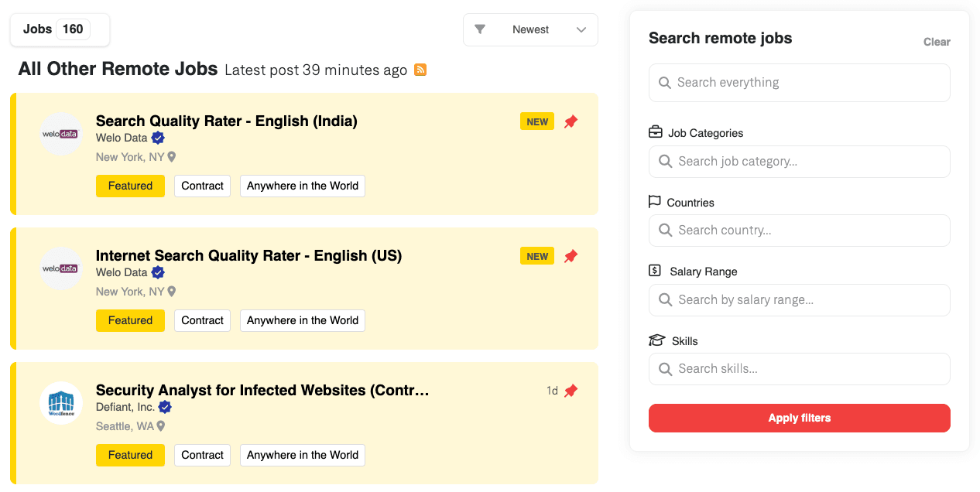Open the Newest sort dropdown
980x492 pixels.
point(530,29)
